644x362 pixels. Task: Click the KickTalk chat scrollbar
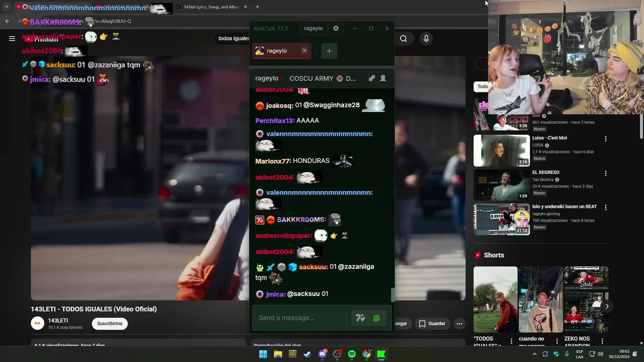(392, 295)
